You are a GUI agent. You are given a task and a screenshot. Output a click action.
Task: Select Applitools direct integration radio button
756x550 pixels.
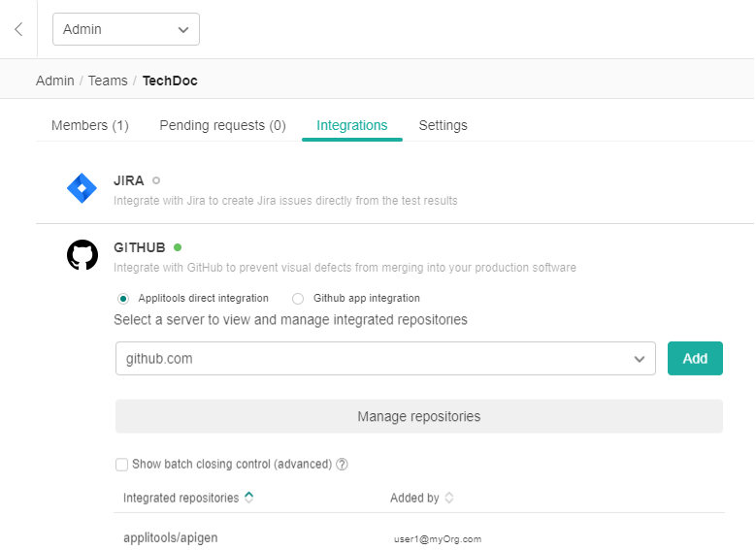123,299
